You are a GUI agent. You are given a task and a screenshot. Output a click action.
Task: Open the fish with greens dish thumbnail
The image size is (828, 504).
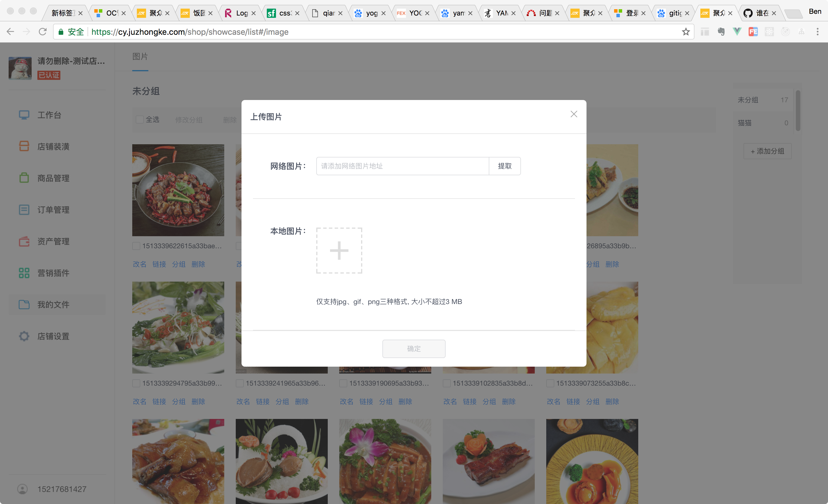click(x=178, y=327)
